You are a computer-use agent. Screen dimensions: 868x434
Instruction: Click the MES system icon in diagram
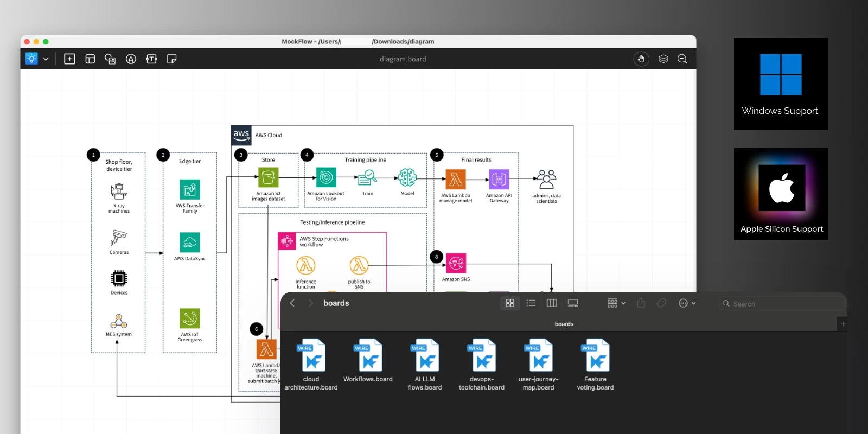[119, 321]
